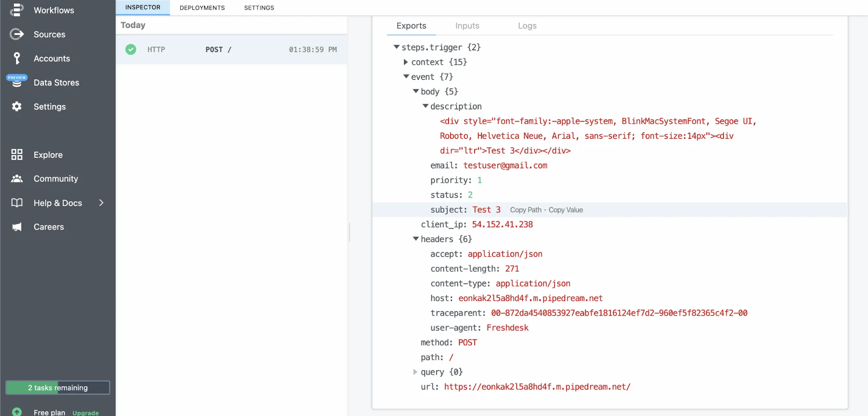This screenshot has width=868, height=416.
Task: Click the url value https://eonkak2l5a8hd4f.m.pipedream.net/
Action: coord(537,387)
